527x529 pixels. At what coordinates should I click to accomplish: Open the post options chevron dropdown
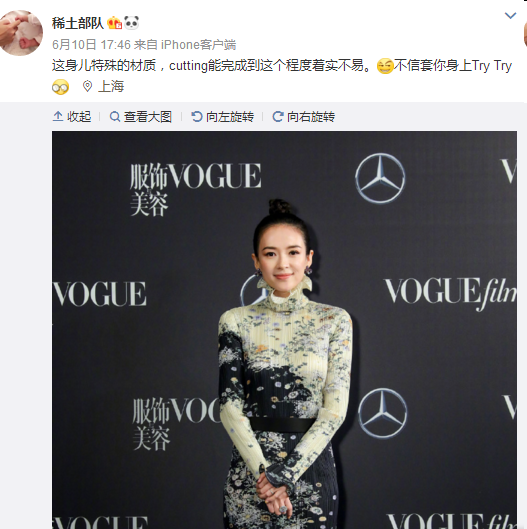click(510, 16)
